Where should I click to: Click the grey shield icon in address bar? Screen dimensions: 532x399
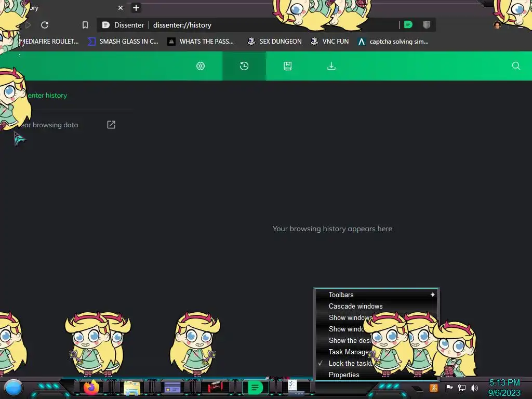pyautogui.click(x=427, y=25)
